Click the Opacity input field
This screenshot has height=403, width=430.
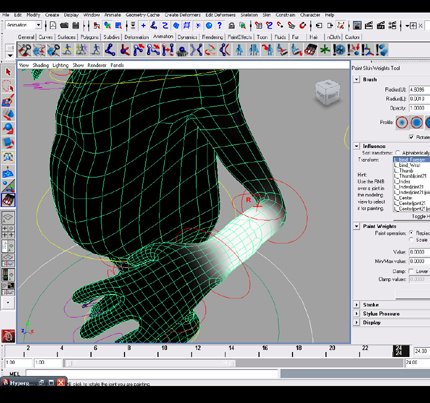point(419,108)
